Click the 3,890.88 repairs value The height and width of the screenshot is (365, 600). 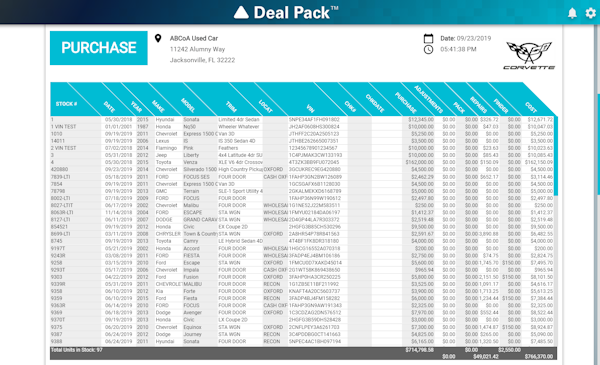[x=489, y=234]
